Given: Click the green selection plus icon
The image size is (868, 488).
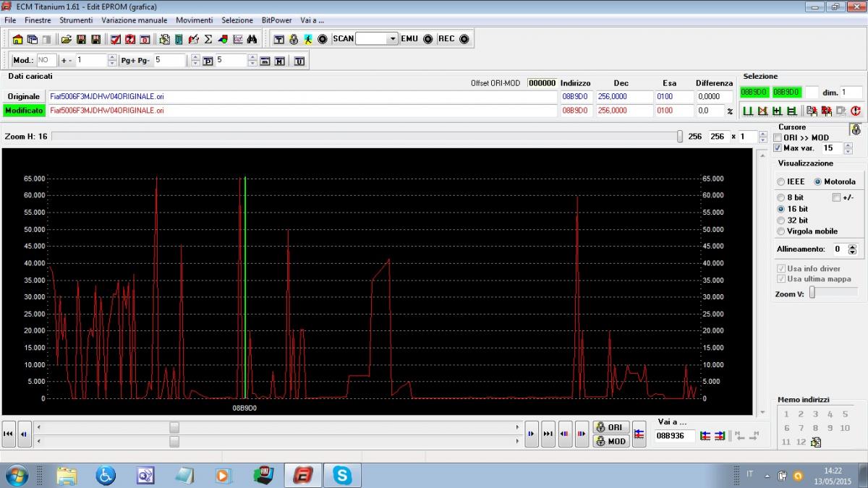Looking at the screenshot, I should (x=777, y=111).
